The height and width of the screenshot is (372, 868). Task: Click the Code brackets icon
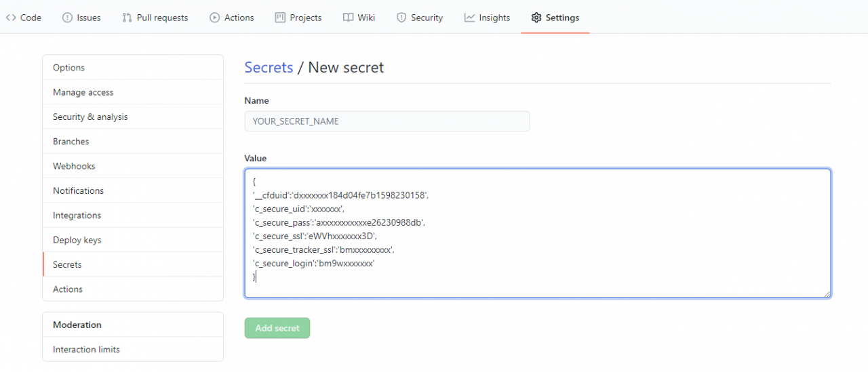pos(10,18)
